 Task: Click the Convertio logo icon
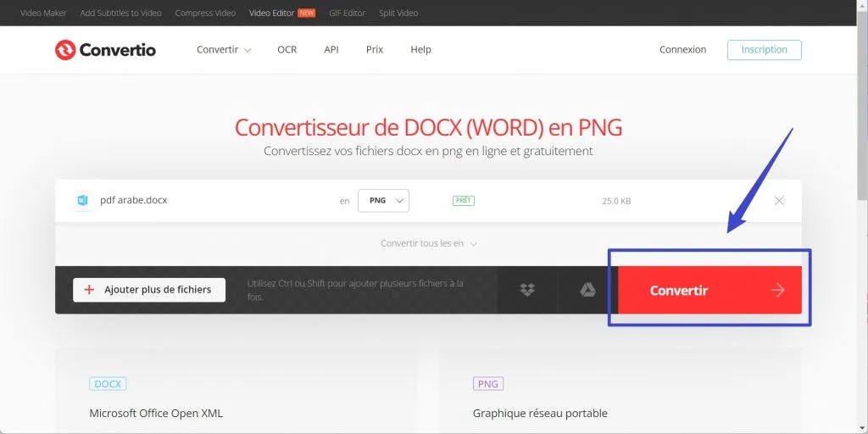click(64, 50)
